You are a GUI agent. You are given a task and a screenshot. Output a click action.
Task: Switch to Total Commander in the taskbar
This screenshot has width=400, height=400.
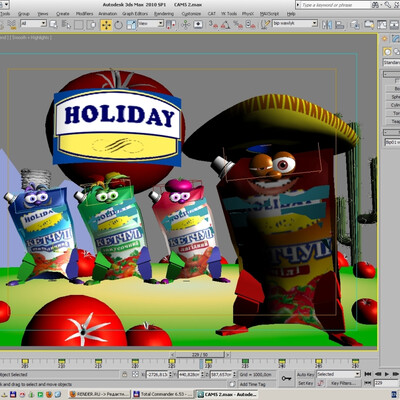[x=163, y=394]
